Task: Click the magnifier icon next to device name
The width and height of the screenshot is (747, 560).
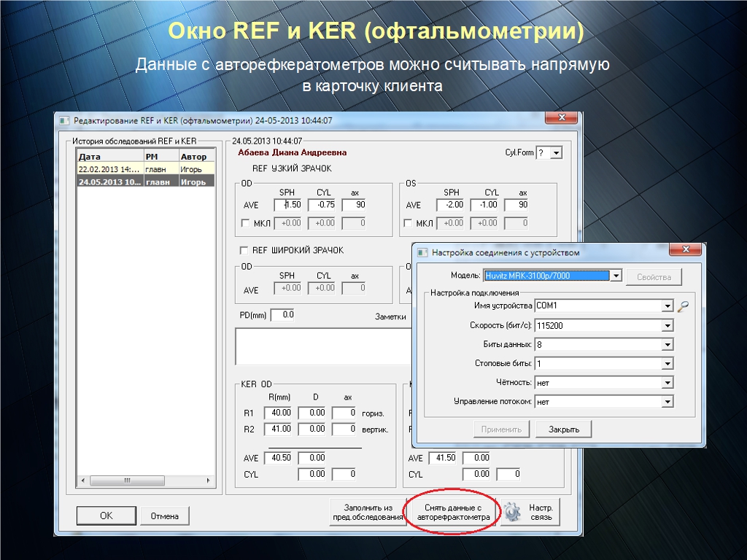Action: (x=683, y=306)
